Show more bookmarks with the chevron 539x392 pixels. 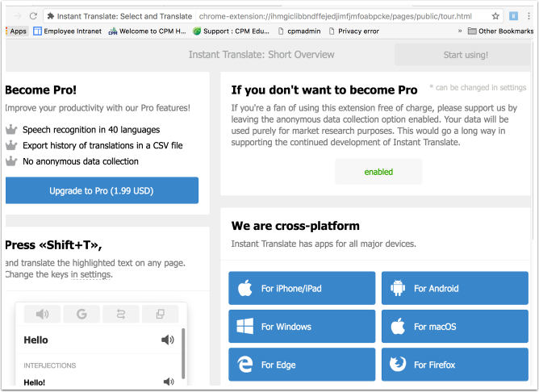(460, 31)
